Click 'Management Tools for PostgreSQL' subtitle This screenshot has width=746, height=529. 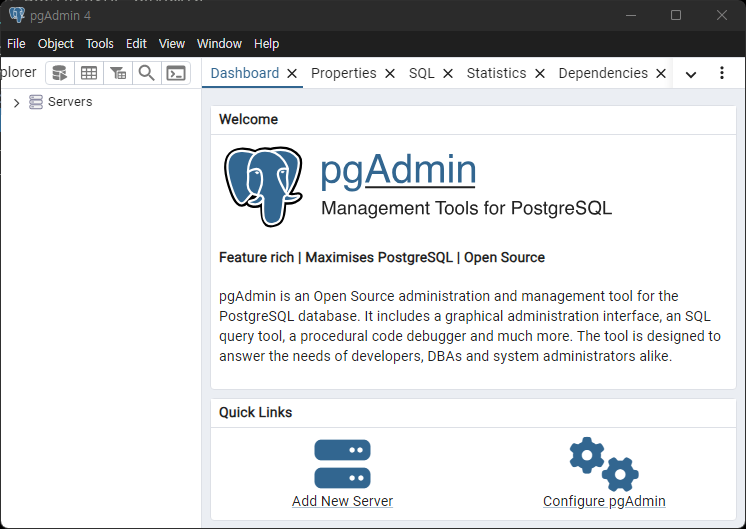(466, 208)
